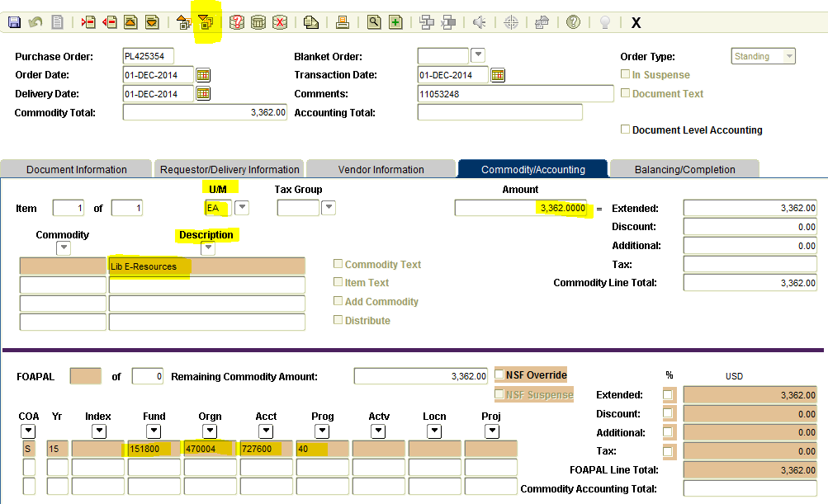The image size is (828, 504).
Task: Open the Commodity lookup dropdown arrow
Action: pyautogui.click(x=64, y=247)
